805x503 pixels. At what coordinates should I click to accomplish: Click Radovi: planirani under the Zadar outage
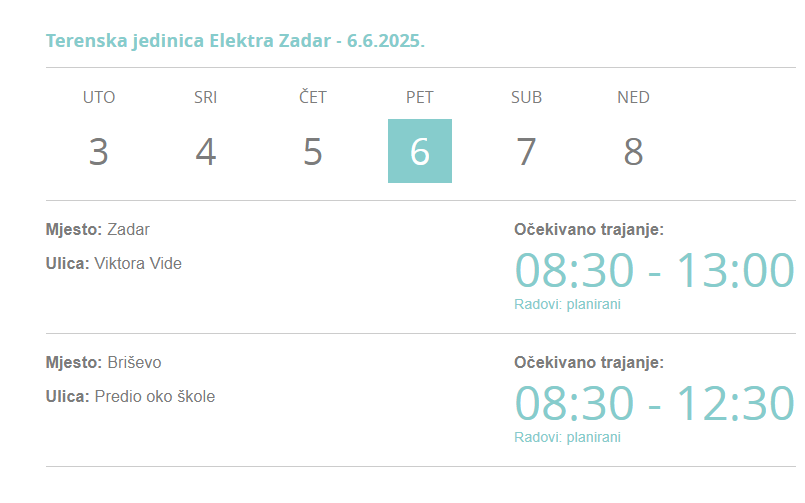[x=567, y=304]
